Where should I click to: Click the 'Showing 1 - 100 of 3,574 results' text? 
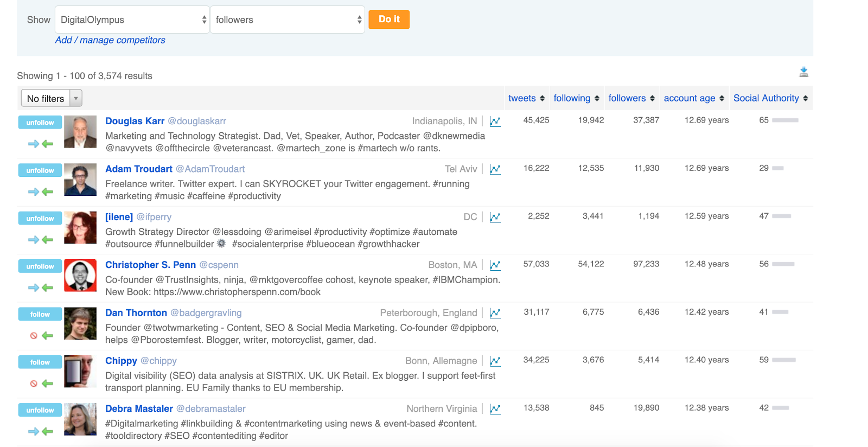(x=85, y=76)
